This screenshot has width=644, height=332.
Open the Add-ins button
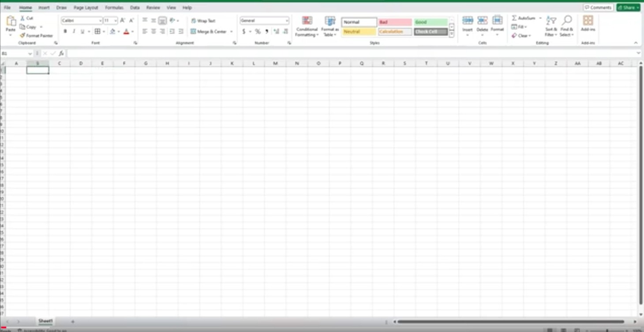588,23
